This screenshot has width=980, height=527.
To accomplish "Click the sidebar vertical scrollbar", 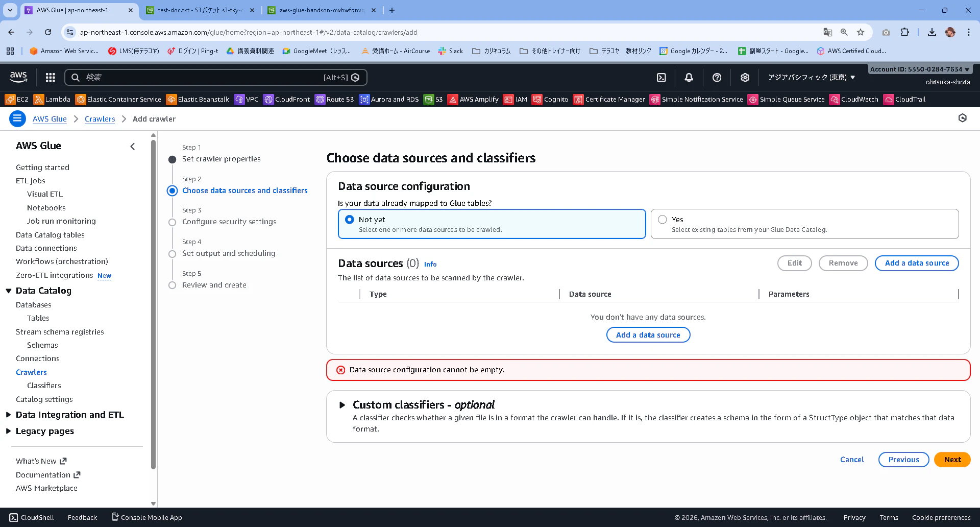I will point(153,305).
